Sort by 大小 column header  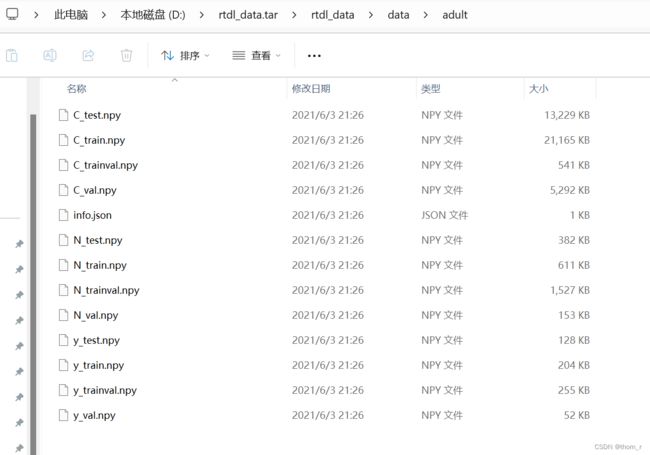(x=538, y=88)
